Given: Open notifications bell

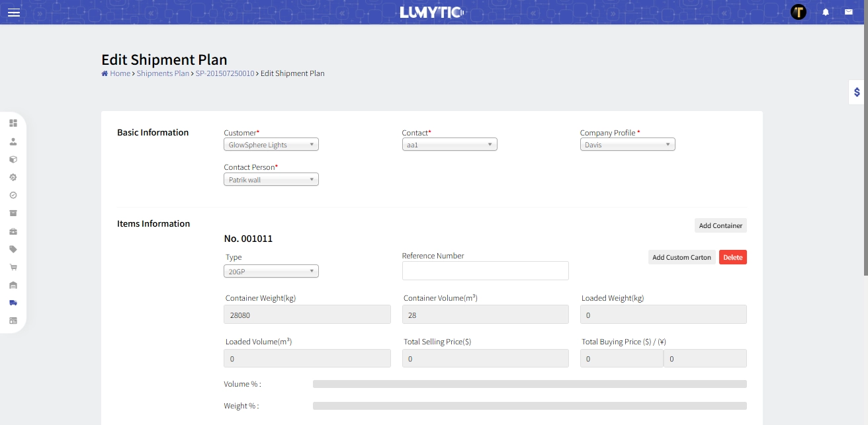Looking at the screenshot, I should point(826,12).
